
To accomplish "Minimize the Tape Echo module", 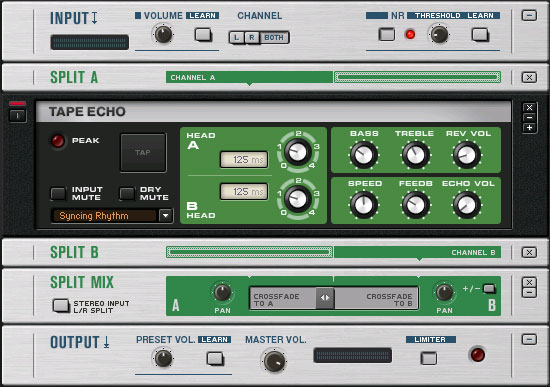I will pos(529,118).
